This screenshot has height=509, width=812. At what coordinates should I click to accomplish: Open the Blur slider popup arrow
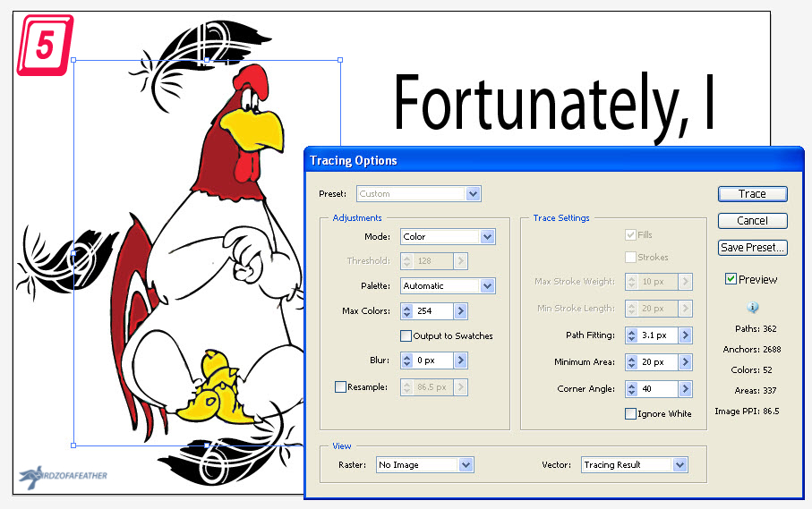[x=461, y=361]
